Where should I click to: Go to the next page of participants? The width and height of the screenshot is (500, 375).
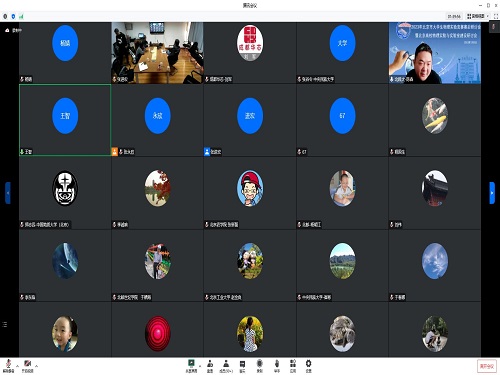click(492, 193)
